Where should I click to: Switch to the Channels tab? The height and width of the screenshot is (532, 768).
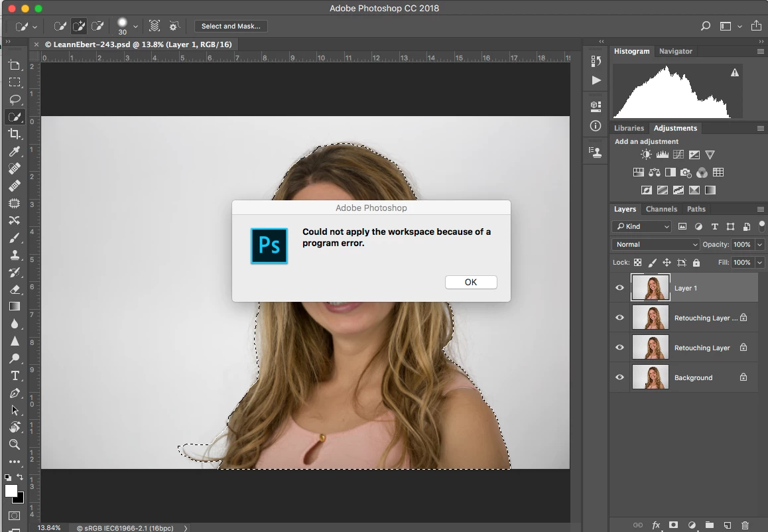661,209
